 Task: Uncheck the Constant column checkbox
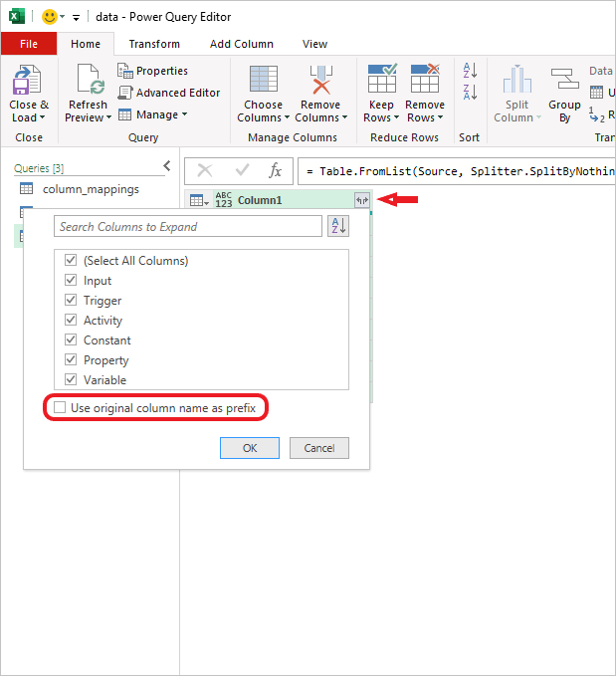point(71,339)
